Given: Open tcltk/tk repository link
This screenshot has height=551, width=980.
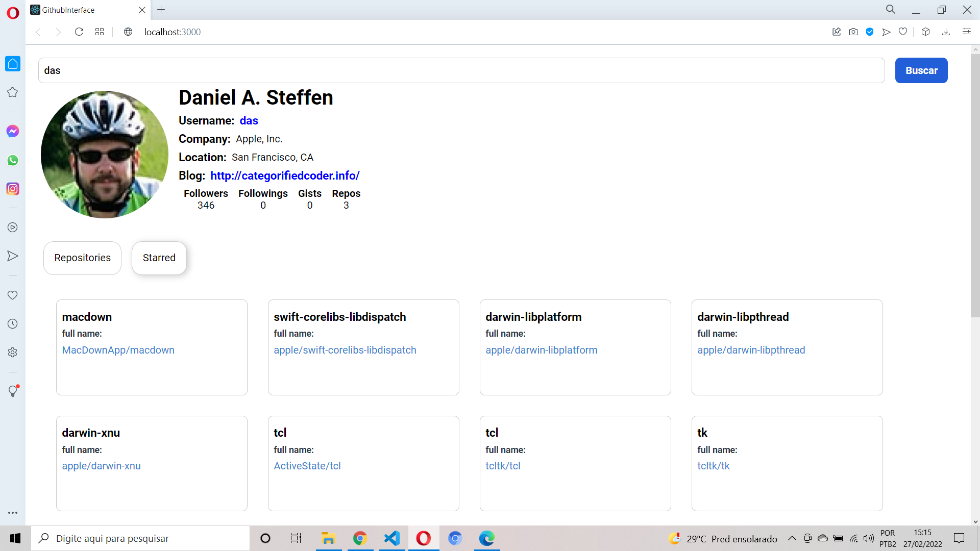Looking at the screenshot, I should (714, 466).
